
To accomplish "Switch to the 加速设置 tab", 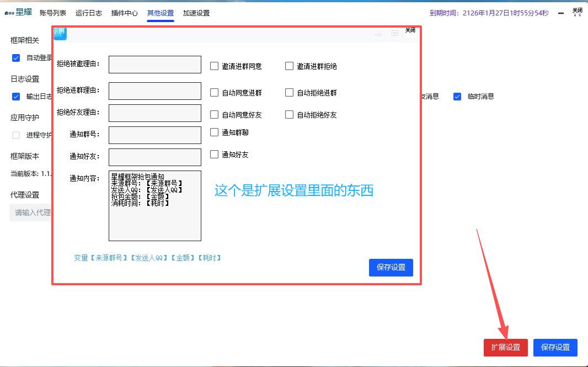I will 196,12.
